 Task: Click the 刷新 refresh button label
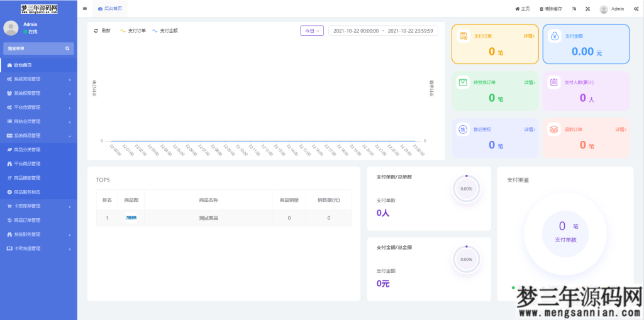(x=106, y=31)
